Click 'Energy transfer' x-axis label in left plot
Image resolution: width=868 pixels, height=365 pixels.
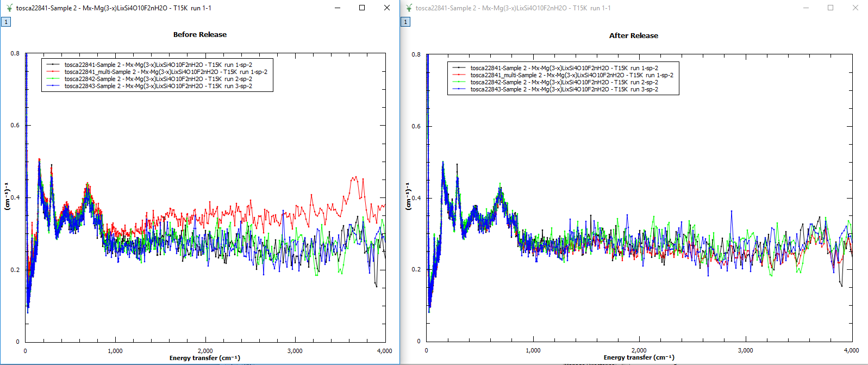click(204, 358)
